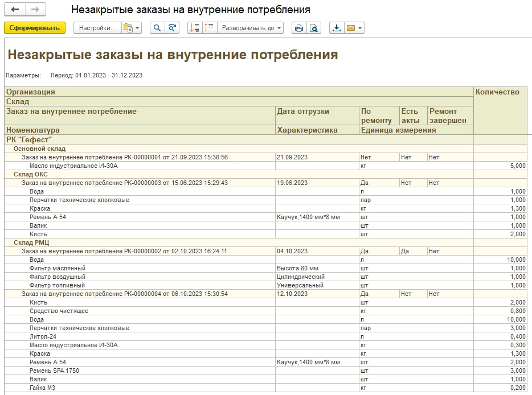Select the Склад ОКС group row

(x=31, y=174)
